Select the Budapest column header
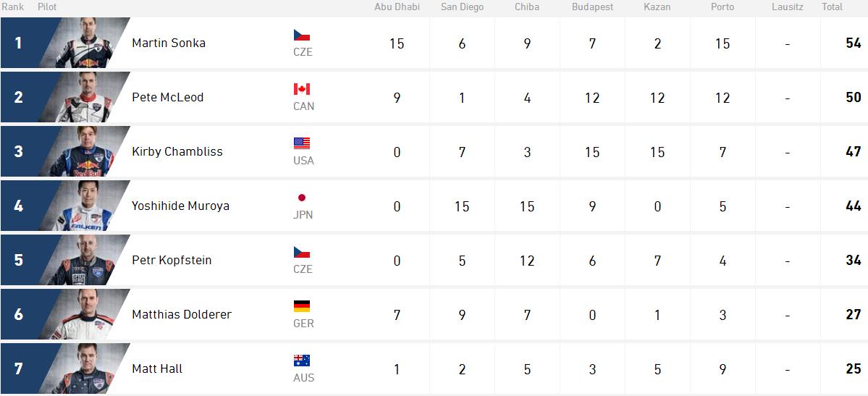Screen dimensions: 868x396 (x=592, y=7)
